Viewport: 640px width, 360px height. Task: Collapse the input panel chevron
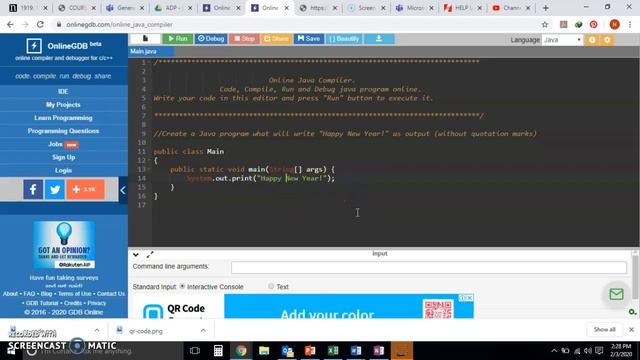(x=136, y=254)
